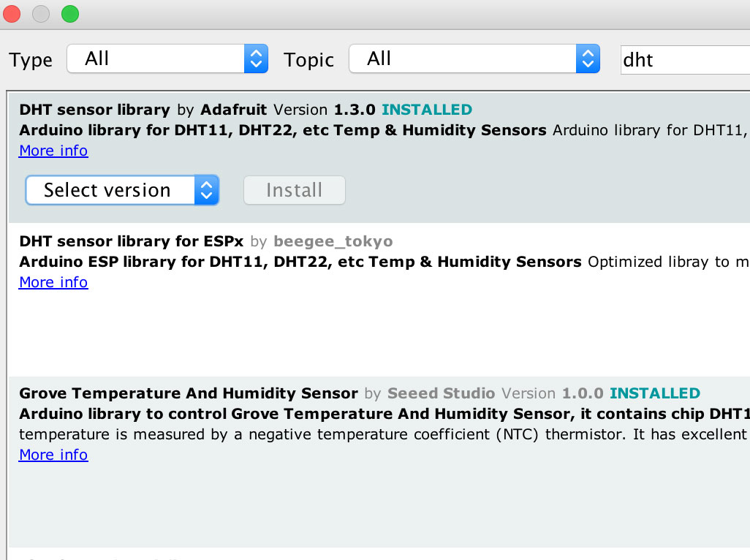Select the Grove Temperature And Humidity Sensor entry title
This screenshot has height=560, width=750.
[x=189, y=393]
